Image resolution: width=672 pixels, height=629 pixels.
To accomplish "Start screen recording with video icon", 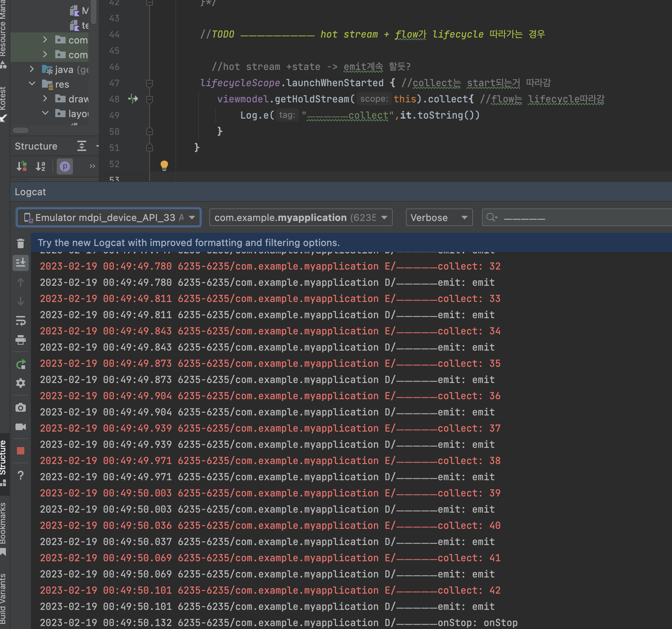I will coord(21,427).
